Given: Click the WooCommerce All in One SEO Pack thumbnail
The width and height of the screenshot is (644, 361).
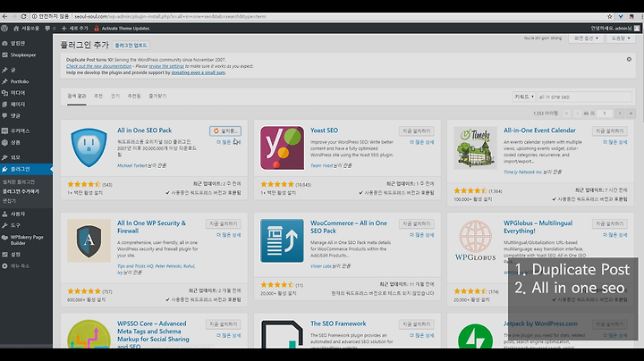Looking at the screenshot, I should coord(282,240).
